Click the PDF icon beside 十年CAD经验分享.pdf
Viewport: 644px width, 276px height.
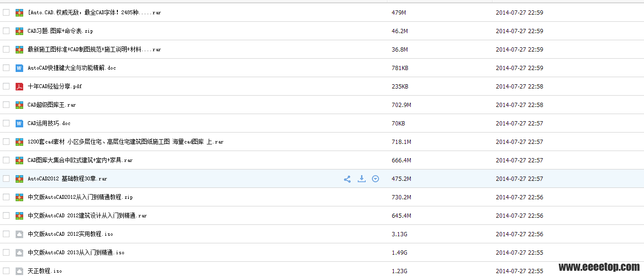(19, 87)
